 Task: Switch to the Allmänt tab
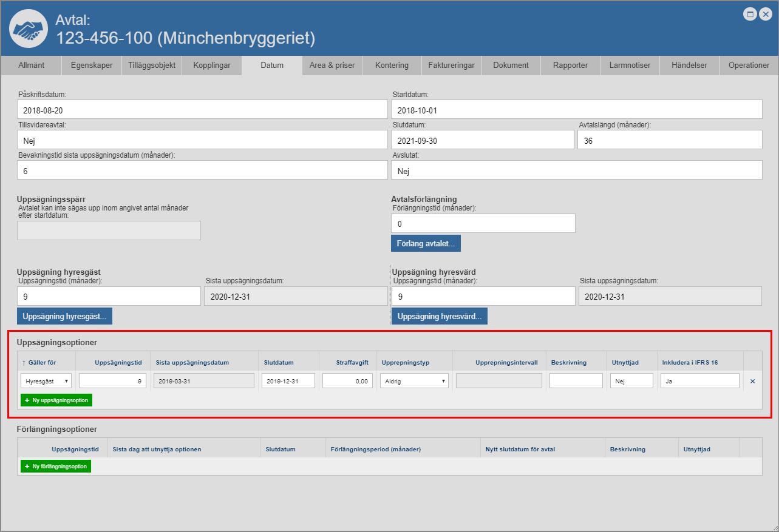coord(31,66)
